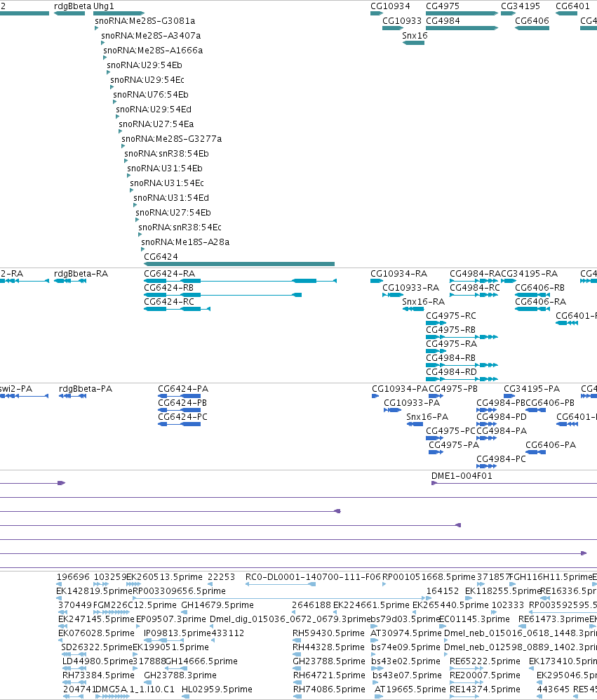Click the CG6424-PC protein label

[182, 417]
